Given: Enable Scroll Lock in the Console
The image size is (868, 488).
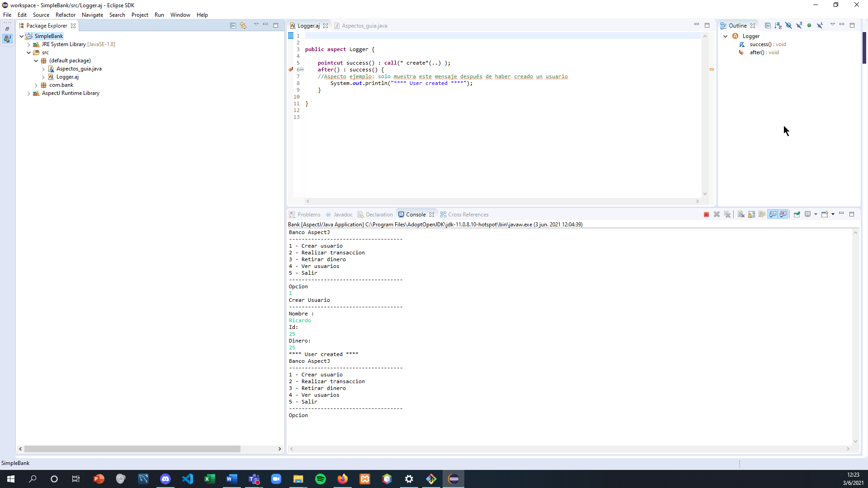Looking at the screenshot, I should pos(752,215).
